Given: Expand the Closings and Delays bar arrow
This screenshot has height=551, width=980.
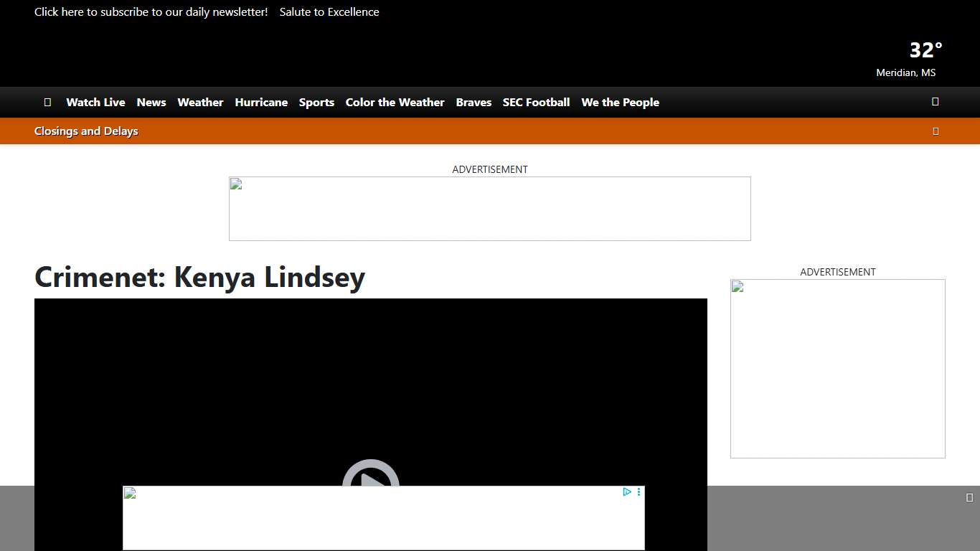Looking at the screenshot, I should click(x=935, y=131).
